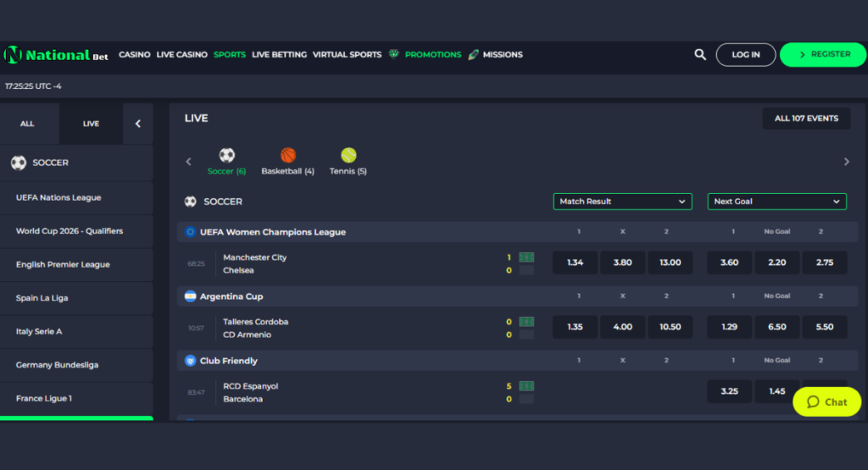Open the search magnifier icon
Screen dimensions: 868x470
[700, 54]
